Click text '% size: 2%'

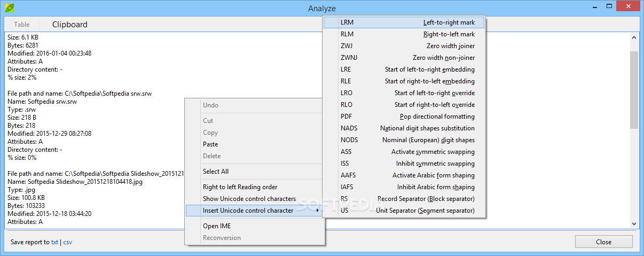[x=22, y=77]
